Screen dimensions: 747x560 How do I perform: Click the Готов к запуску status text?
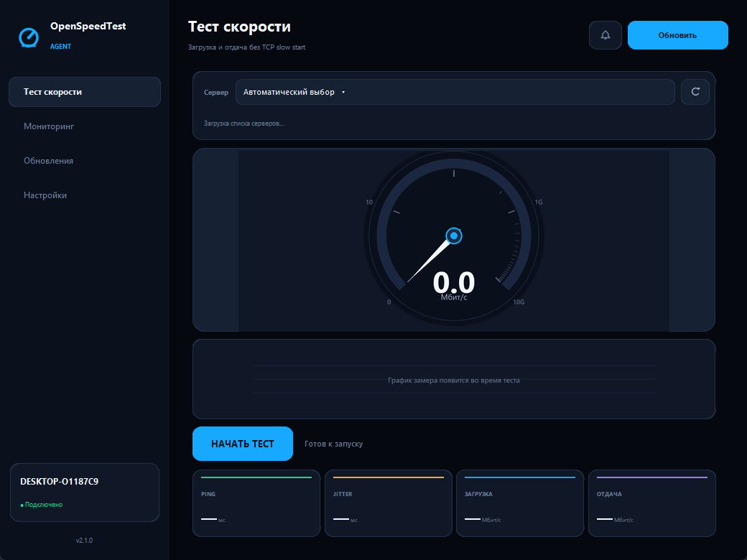(333, 444)
